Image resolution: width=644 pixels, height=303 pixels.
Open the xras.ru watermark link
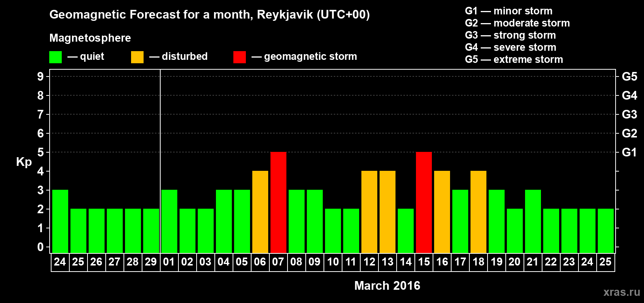point(622,292)
